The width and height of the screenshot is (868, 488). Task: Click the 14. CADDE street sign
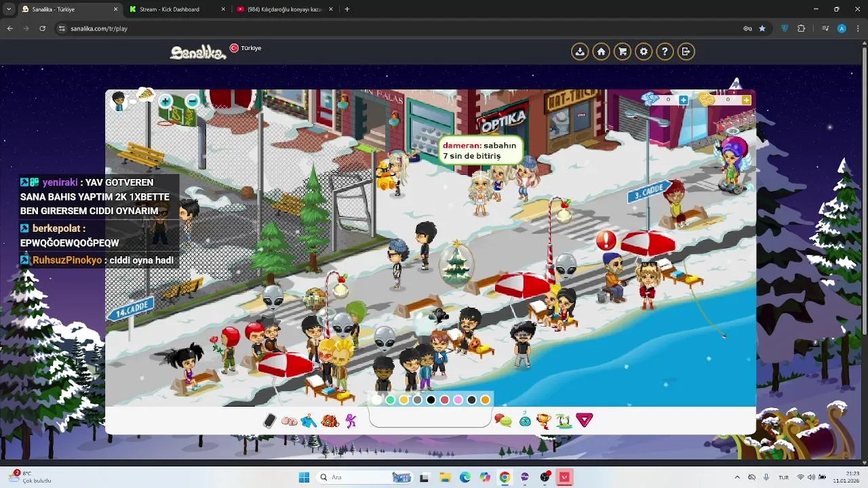pyautogui.click(x=130, y=309)
